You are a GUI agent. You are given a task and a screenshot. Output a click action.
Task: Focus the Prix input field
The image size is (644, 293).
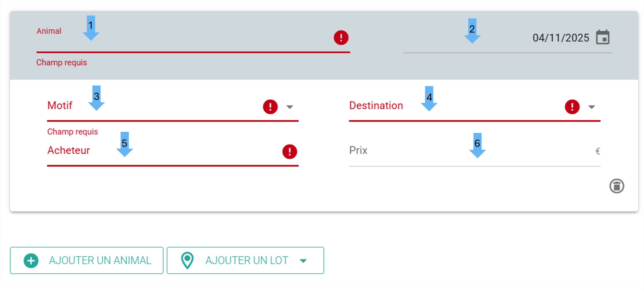[x=475, y=152]
